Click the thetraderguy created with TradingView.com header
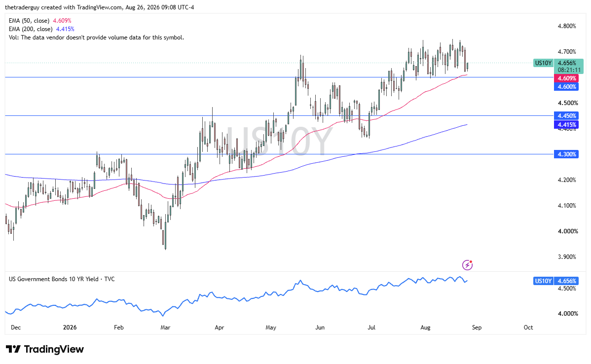This screenshot has height=364, width=591. click(100, 7)
